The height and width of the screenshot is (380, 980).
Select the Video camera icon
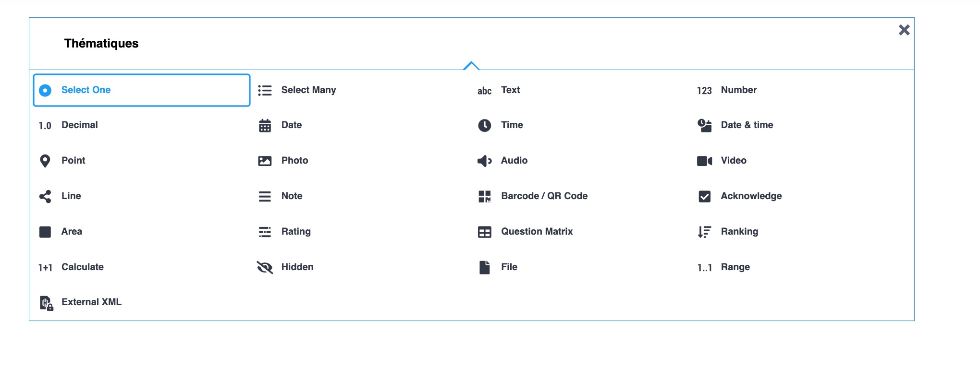[x=704, y=161]
